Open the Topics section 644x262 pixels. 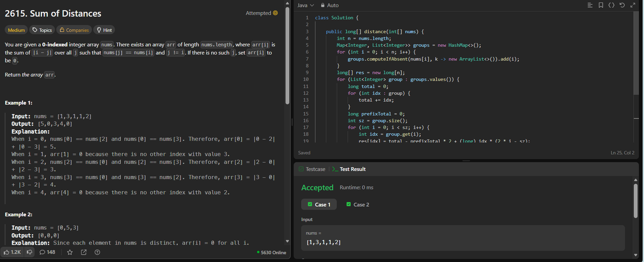point(42,30)
